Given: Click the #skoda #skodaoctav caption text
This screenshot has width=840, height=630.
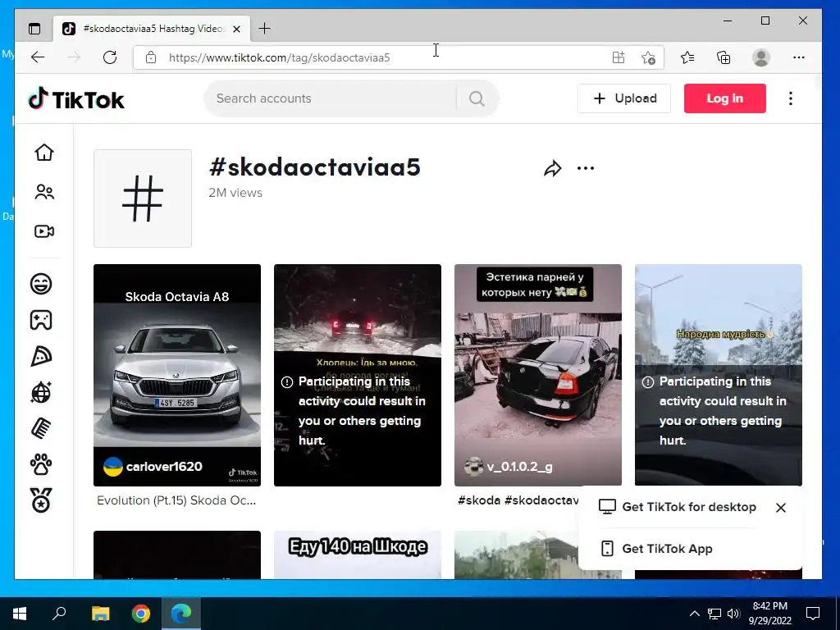Looking at the screenshot, I should coord(518,500).
